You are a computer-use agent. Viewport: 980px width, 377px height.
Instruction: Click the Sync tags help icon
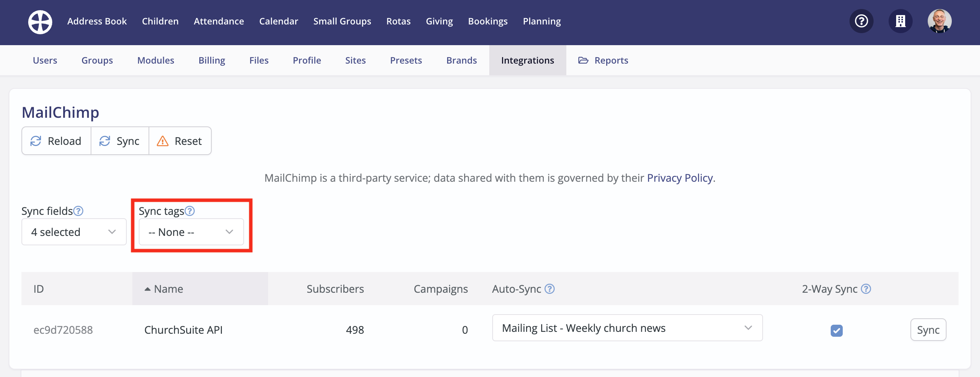190,211
